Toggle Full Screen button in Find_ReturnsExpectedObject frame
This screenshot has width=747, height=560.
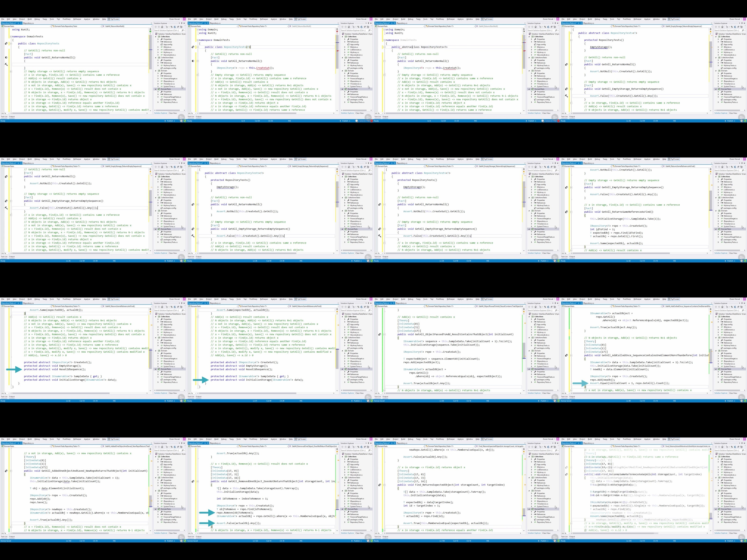click(487, 439)
